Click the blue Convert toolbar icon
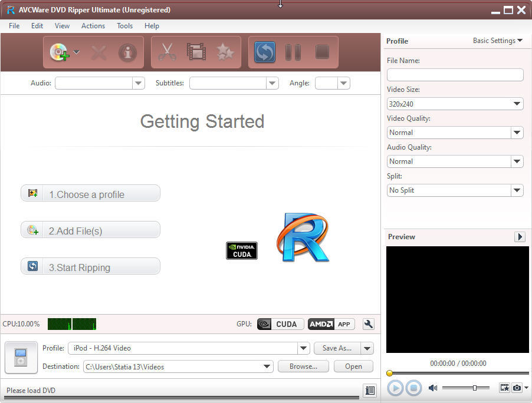Image resolution: width=532 pixels, height=403 pixels. click(x=265, y=52)
